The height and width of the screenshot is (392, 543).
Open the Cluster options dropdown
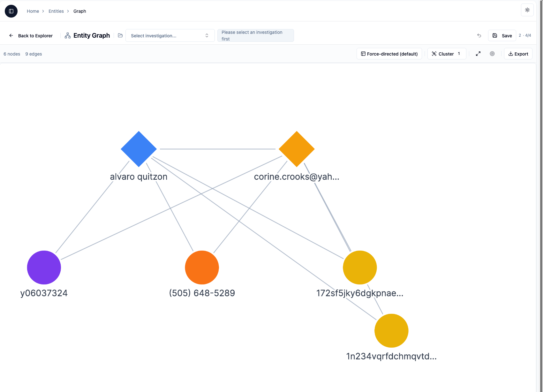pyautogui.click(x=446, y=54)
